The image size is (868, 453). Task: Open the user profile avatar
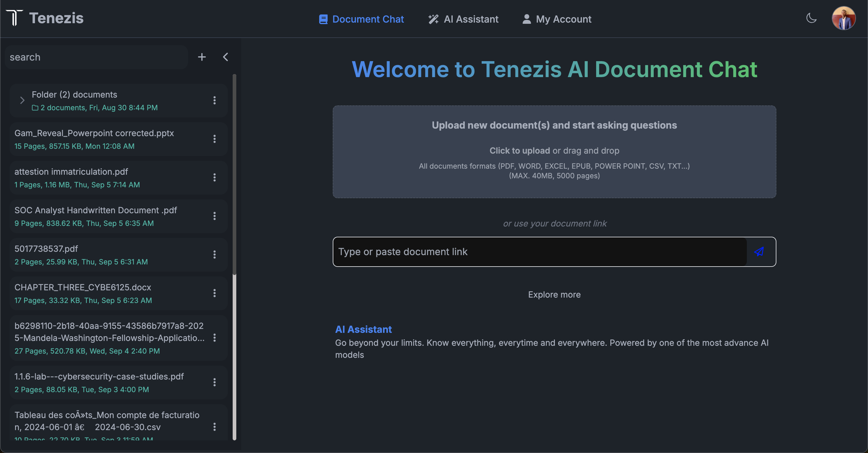pos(843,18)
